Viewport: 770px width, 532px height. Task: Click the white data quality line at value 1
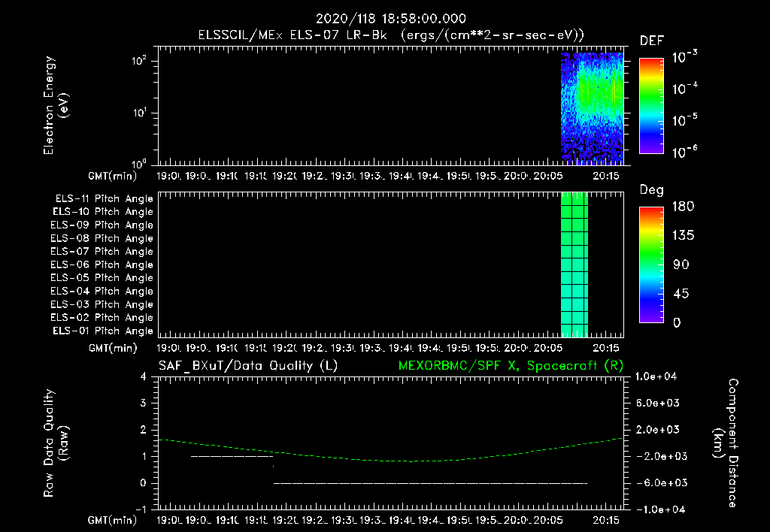pos(232,456)
